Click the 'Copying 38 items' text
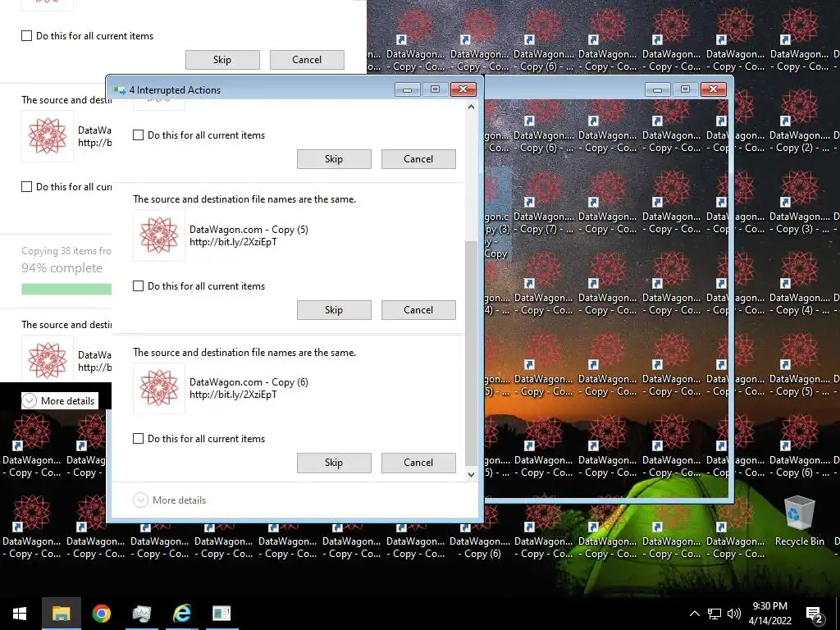Viewport: 840px width, 630px height. (x=66, y=251)
